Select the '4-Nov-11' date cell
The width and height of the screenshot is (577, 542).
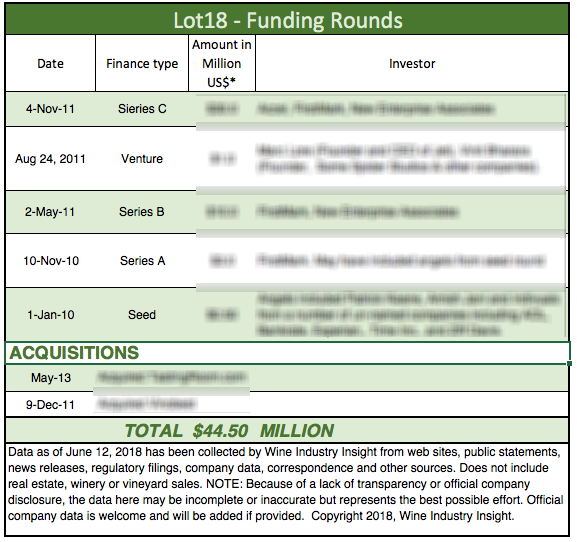[50, 109]
